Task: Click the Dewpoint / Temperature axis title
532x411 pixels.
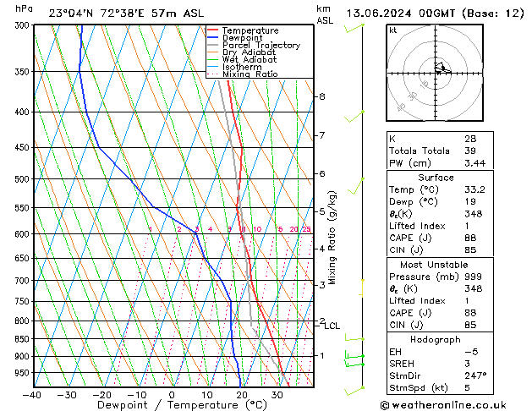Action: coord(182,405)
